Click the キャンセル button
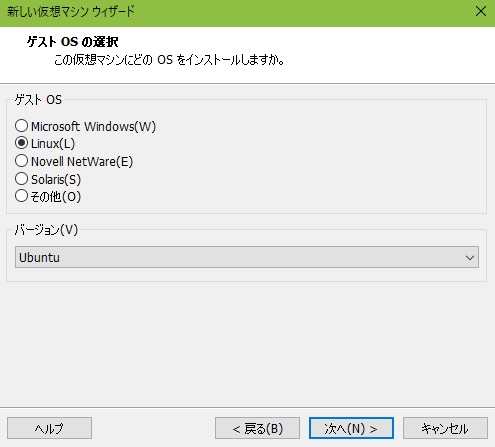Viewport: 495px width, 447px height. coord(445,428)
